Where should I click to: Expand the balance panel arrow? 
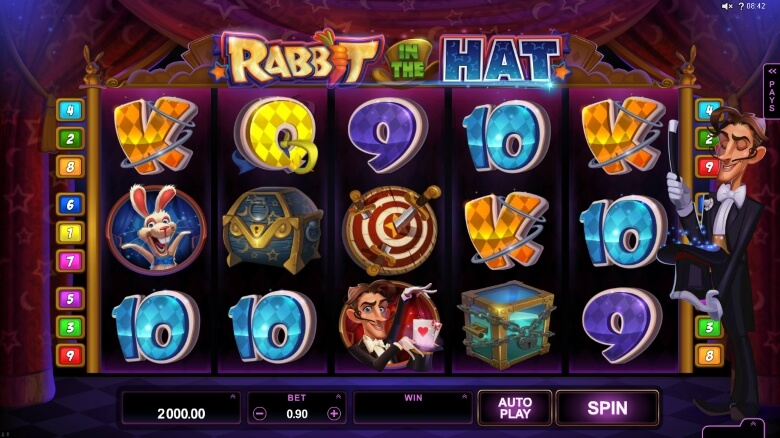pos(233,397)
